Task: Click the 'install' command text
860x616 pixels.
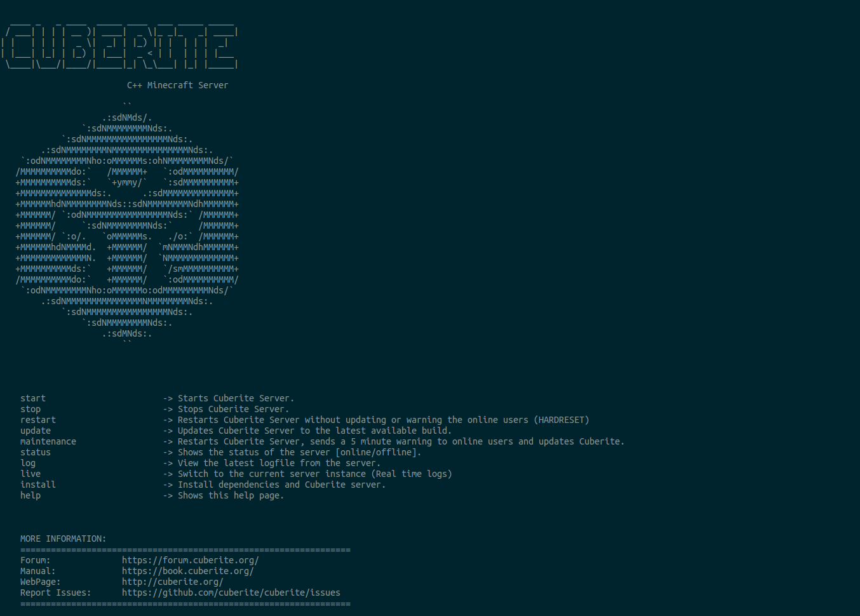Action: click(38, 485)
